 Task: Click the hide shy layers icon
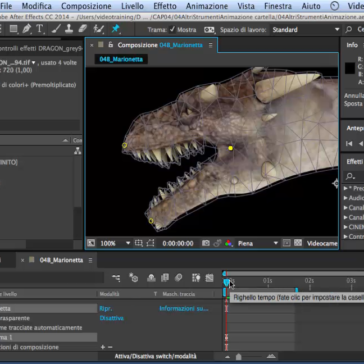[x=151, y=278]
